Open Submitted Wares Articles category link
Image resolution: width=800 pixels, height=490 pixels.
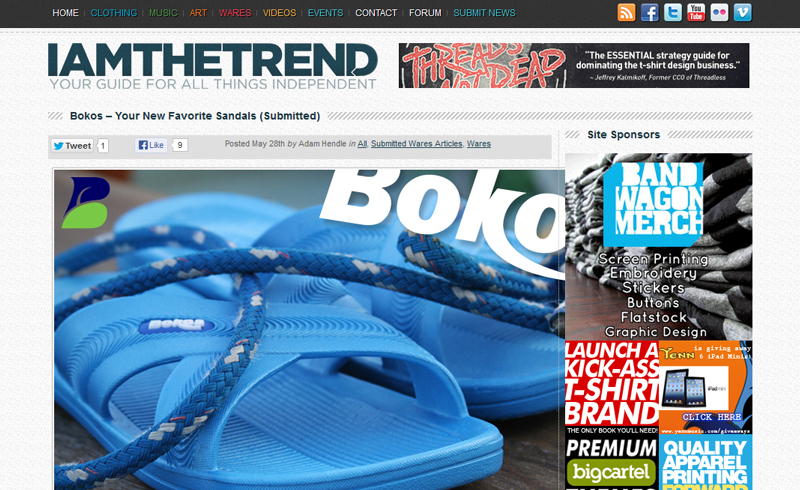416,144
